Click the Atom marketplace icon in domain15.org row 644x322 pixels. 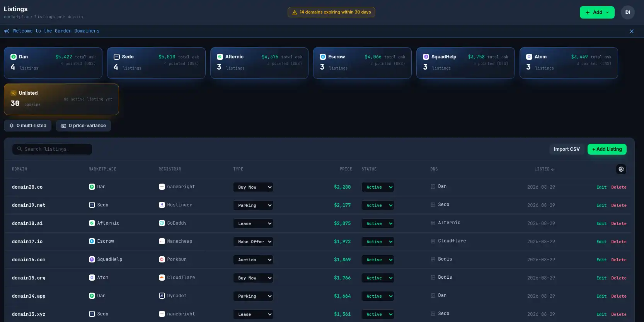(x=92, y=278)
